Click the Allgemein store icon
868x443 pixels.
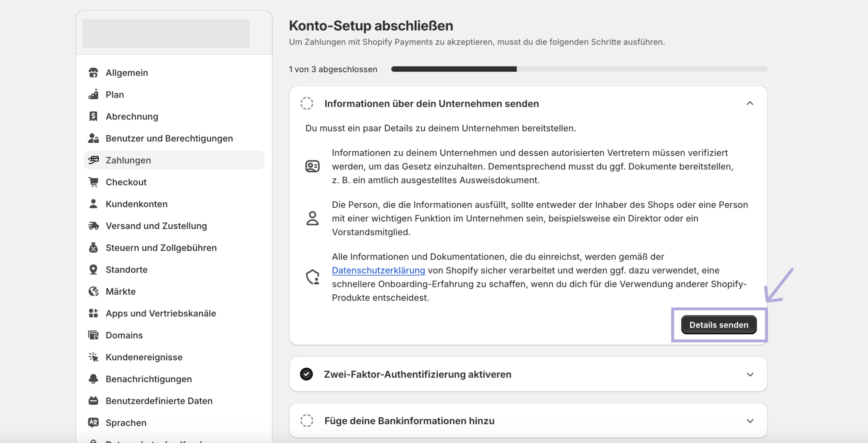[93, 73]
